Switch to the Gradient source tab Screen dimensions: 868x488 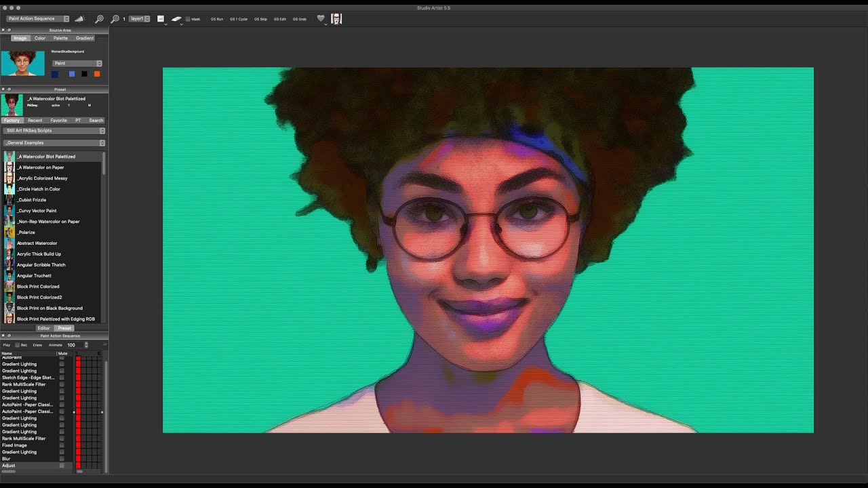85,38
